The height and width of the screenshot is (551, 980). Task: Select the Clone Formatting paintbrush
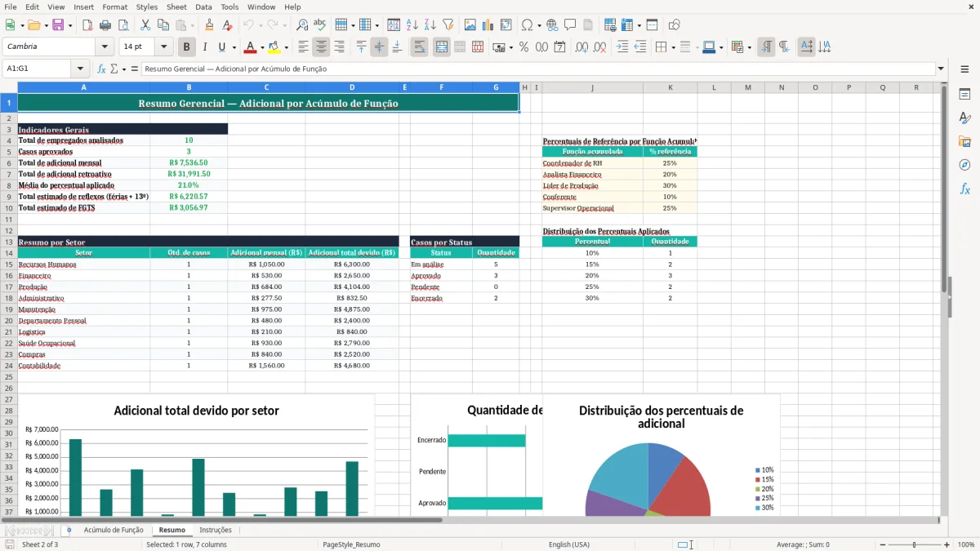(x=209, y=25)
